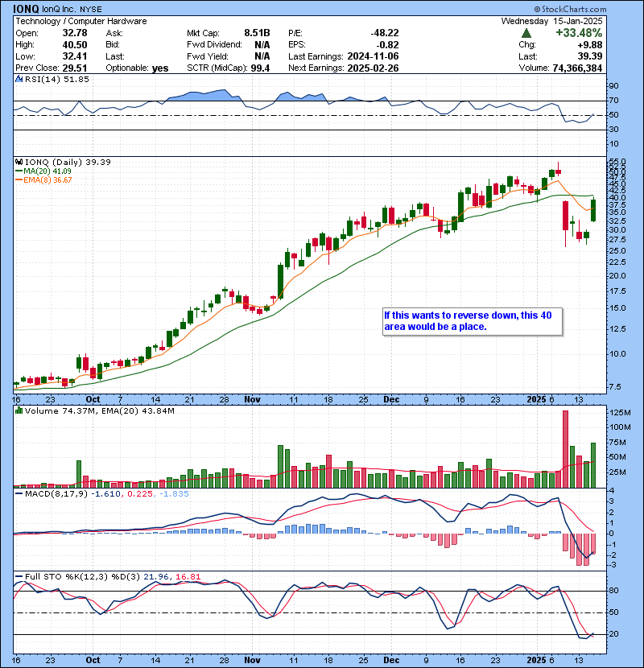The width and height of the screenshot is (644, 668).
Task: Click the stochastic %K value 21.96
Action: tap(155, 576)
